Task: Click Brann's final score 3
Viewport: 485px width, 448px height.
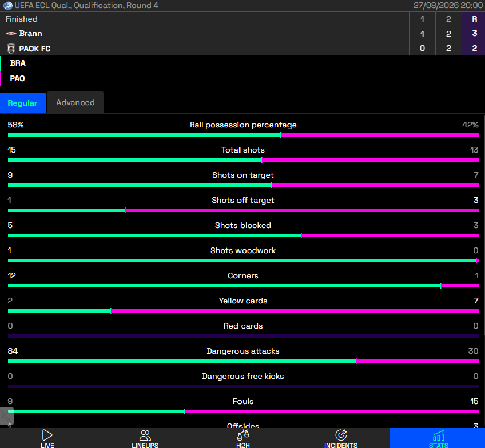Action: tap(475, 33)
